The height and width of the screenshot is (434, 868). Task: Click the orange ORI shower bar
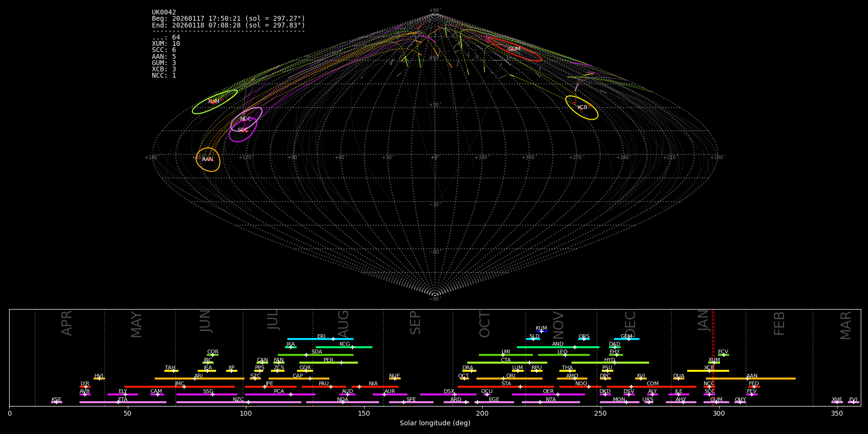[x=509, y=379]
